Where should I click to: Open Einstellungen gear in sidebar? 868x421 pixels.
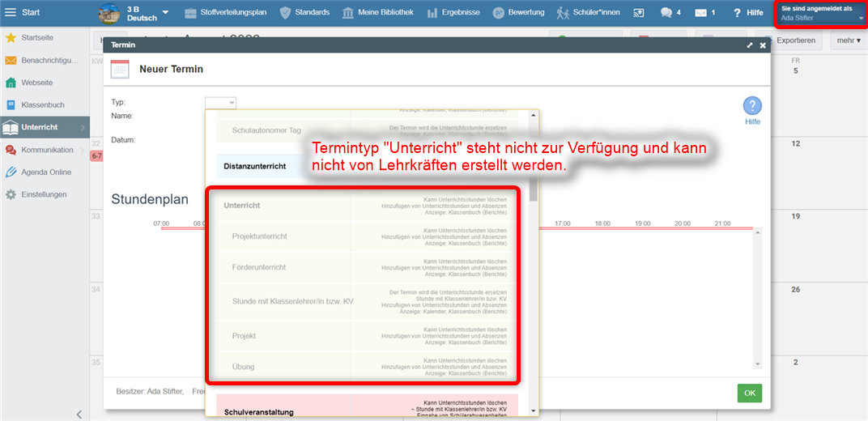pyautogui.click(x=11, y=195)
